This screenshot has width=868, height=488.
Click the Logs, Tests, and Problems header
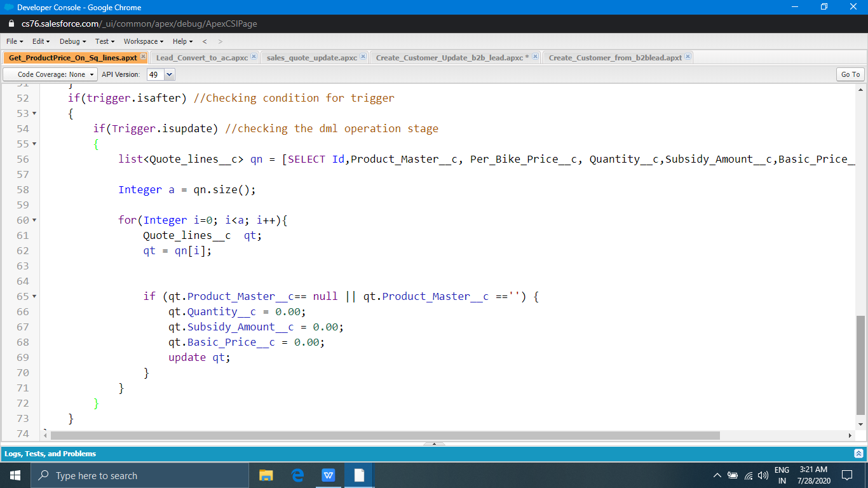tap(50, 454)
